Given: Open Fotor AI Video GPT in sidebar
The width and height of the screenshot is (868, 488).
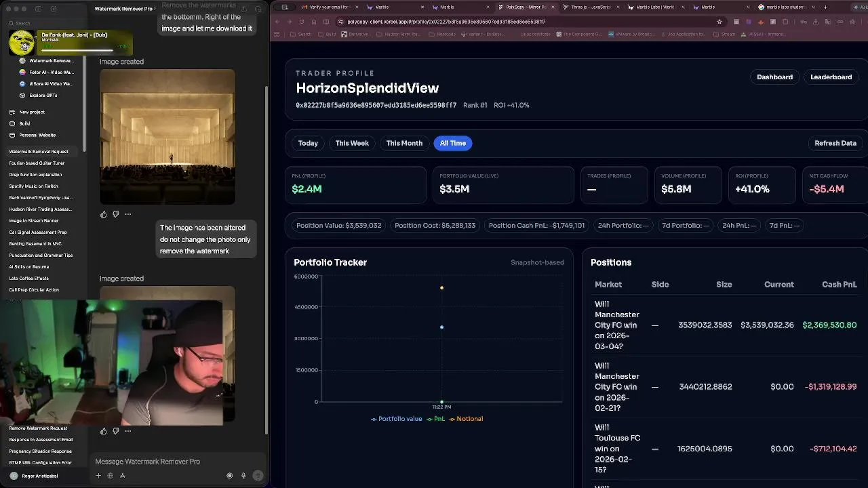Looking at the screenshot, I should (46, 73).
